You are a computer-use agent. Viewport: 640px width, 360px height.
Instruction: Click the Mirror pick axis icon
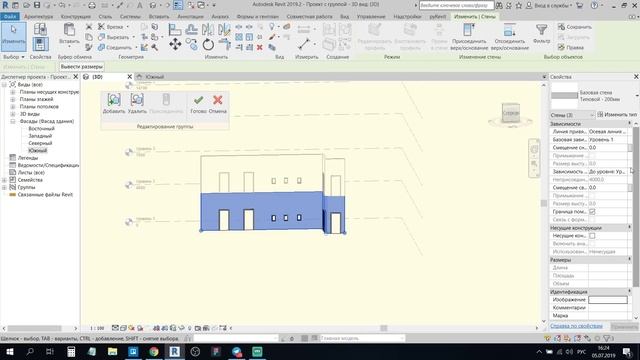pyautogui.click(x=208, y=29)
